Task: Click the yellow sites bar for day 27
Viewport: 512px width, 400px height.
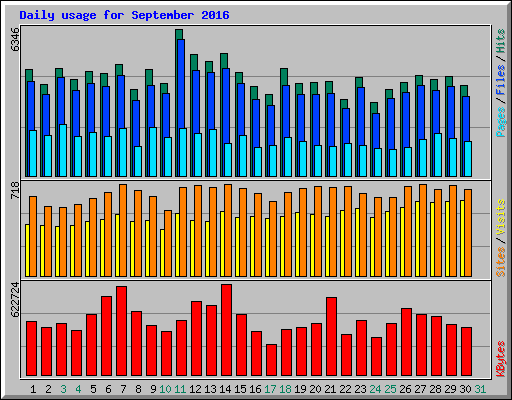Action: 417,239
